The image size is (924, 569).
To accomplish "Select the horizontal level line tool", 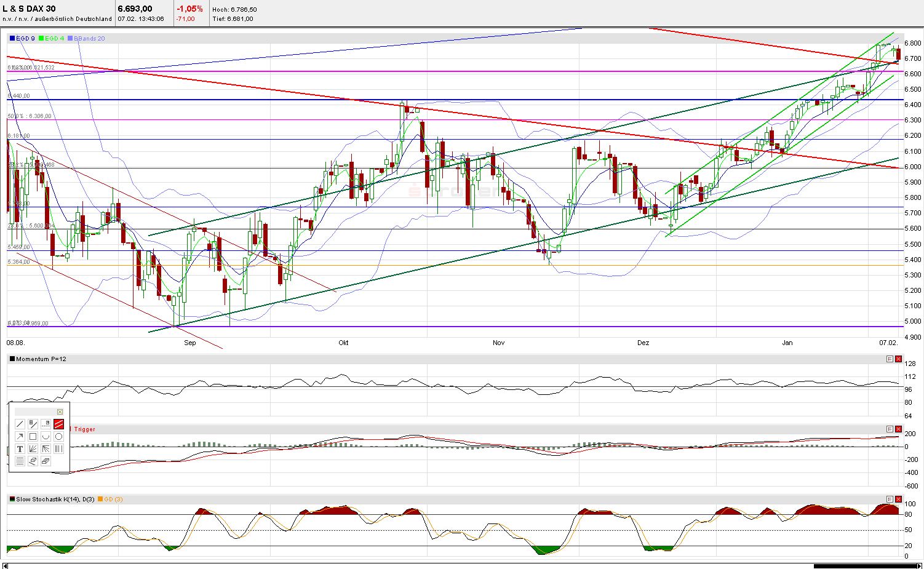I will click(46, 424).
